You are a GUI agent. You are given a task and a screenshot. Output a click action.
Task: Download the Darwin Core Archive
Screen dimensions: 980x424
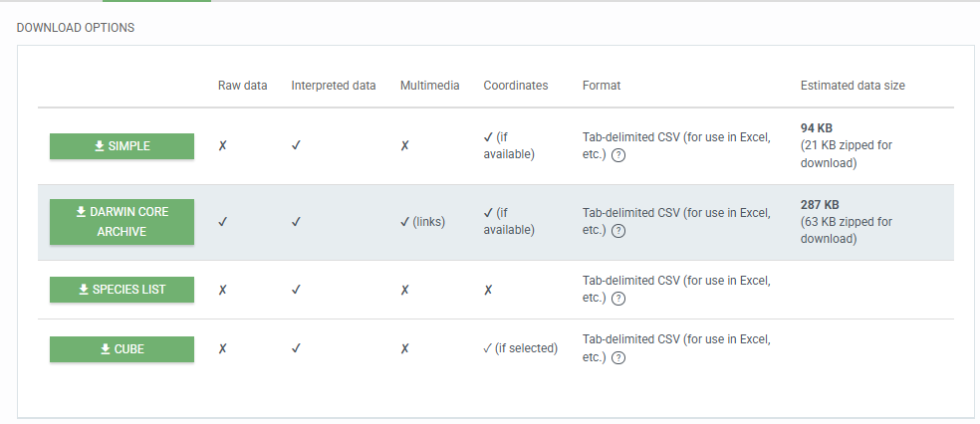(122, 222)
